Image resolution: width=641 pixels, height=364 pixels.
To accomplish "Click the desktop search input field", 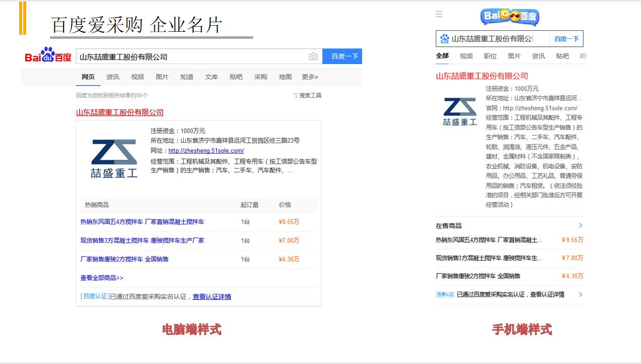I will point(192,56).
